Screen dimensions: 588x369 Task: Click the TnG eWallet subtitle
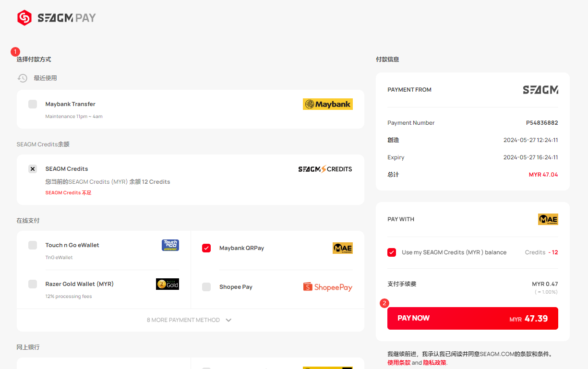[x=59, y=258]
